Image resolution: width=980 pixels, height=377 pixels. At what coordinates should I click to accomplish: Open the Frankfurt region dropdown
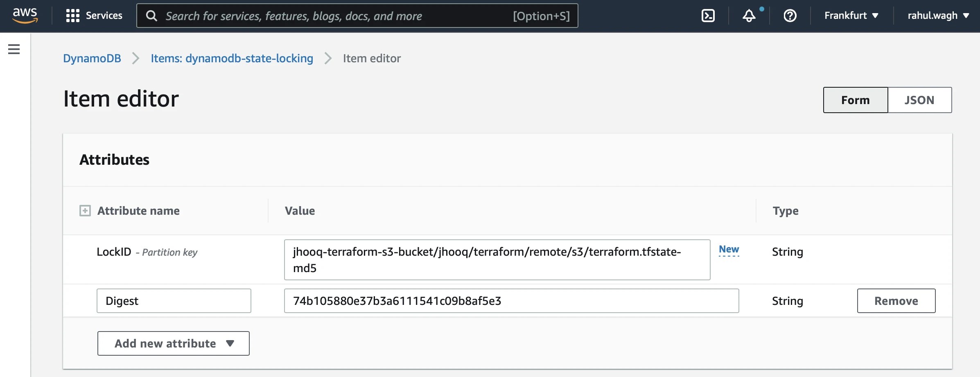tap(850, 15)
